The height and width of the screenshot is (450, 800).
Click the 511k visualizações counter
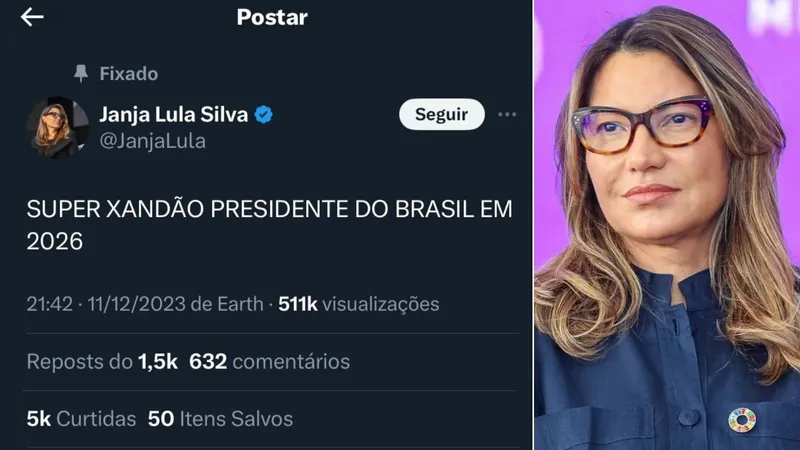click(359, 304)
